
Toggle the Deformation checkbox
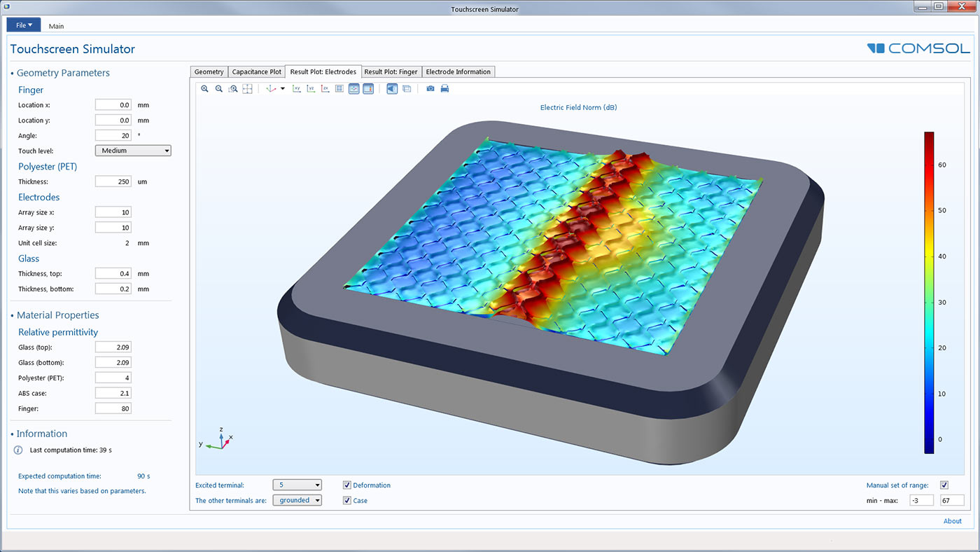tap(347, 485)
